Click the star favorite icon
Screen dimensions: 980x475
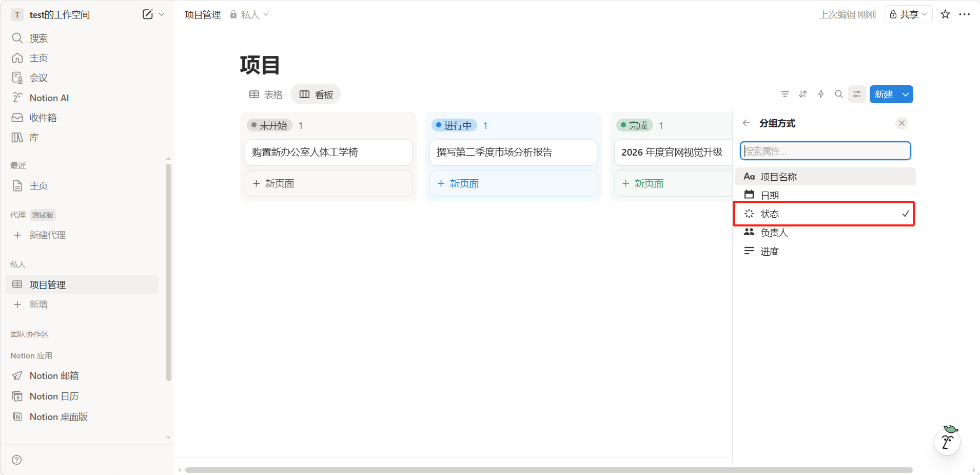945,14
